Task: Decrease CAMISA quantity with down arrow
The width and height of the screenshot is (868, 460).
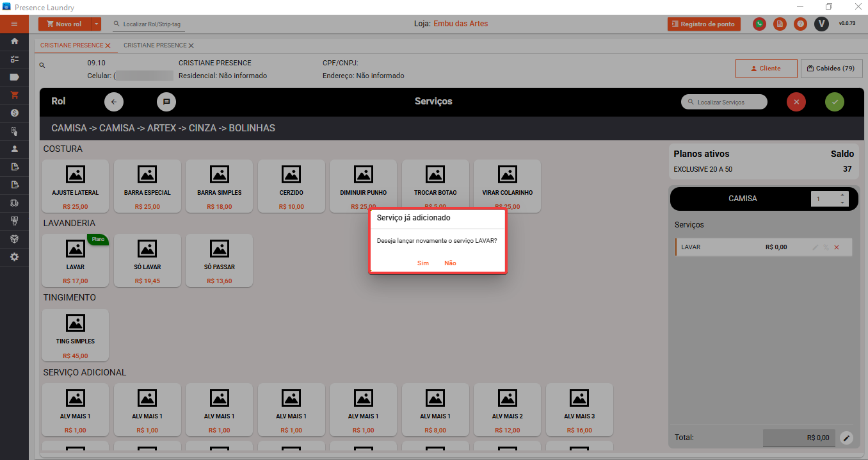Action: (x=842, y=202)
